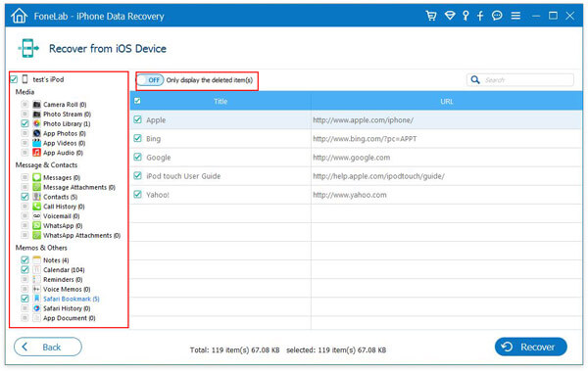
Task: Select Safari Bookmark (5) in sidebar
Action: 71,299
